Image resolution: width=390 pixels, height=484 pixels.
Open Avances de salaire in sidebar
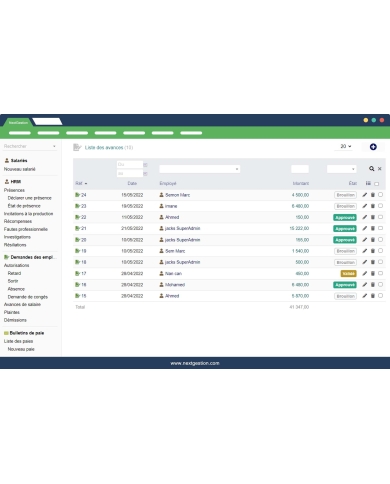pos(22,304)
